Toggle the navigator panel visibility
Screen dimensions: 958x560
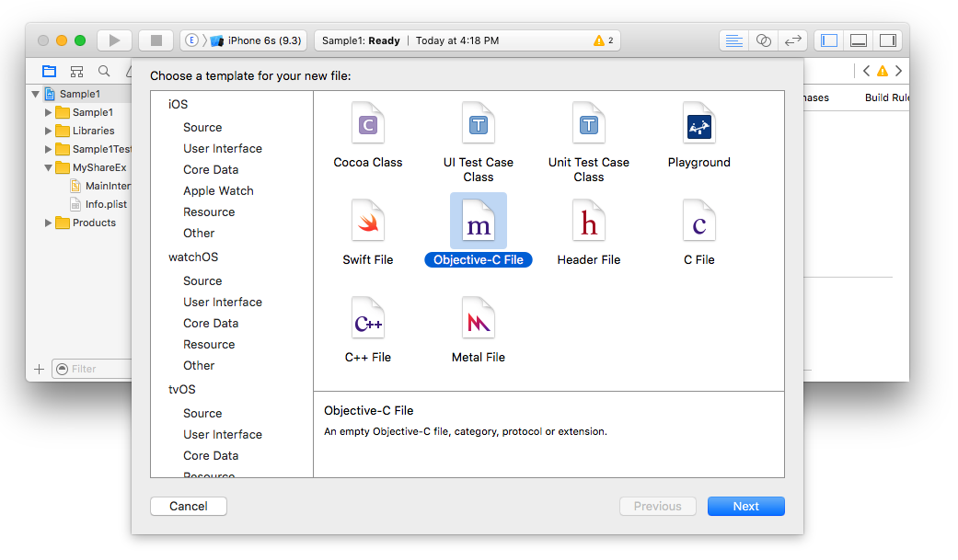829,40
